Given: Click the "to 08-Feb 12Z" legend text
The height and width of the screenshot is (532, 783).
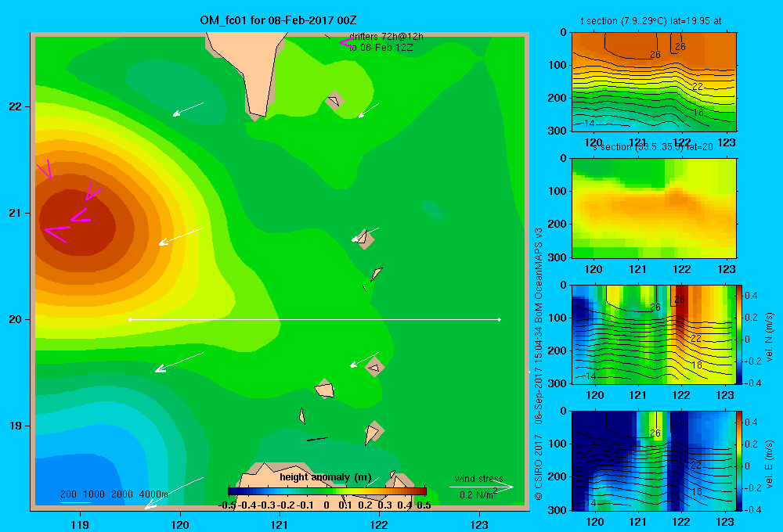Looking at the screenshot, I should (381, 48).
